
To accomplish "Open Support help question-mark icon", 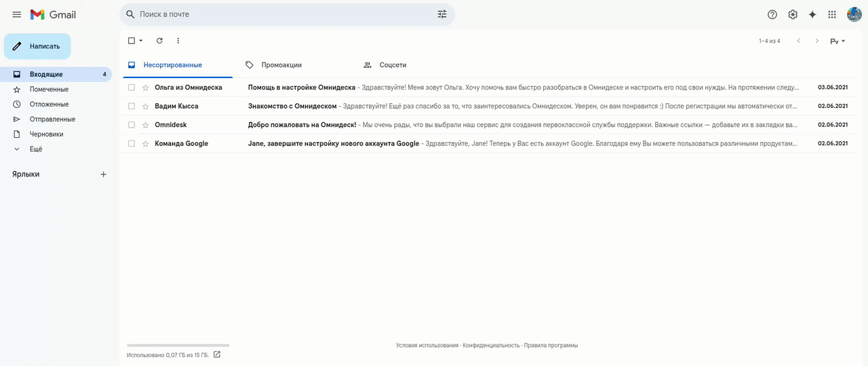I will 772,14.
